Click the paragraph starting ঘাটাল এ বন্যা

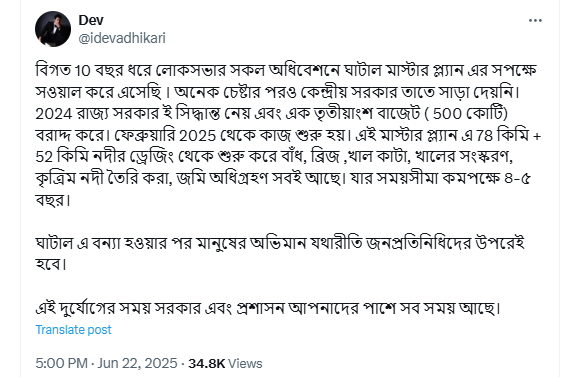pos(280,254)
